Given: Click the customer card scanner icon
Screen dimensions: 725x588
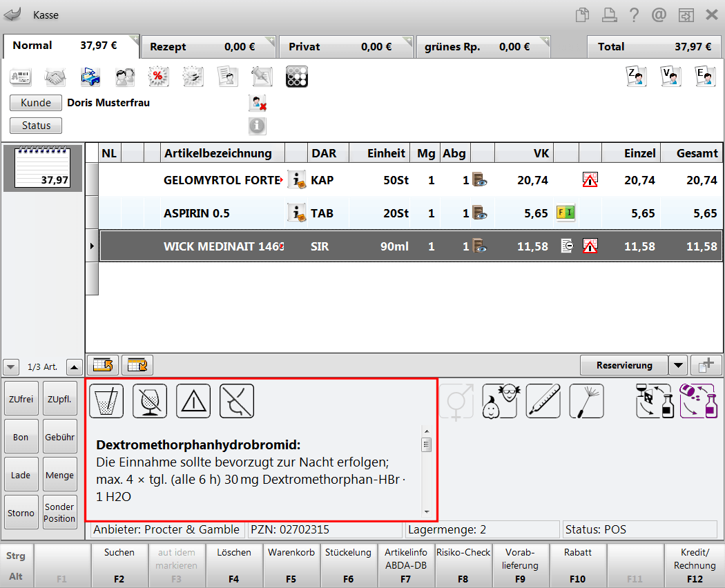Looking at the screenshot, I should 21,77.
